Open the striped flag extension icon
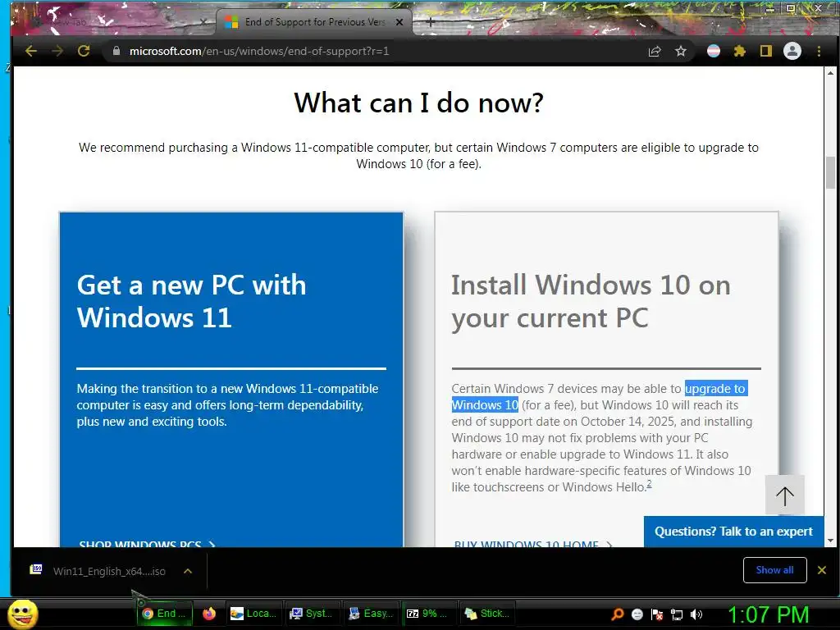Screen dimensions: 840x630 click(x=714, y=52)
